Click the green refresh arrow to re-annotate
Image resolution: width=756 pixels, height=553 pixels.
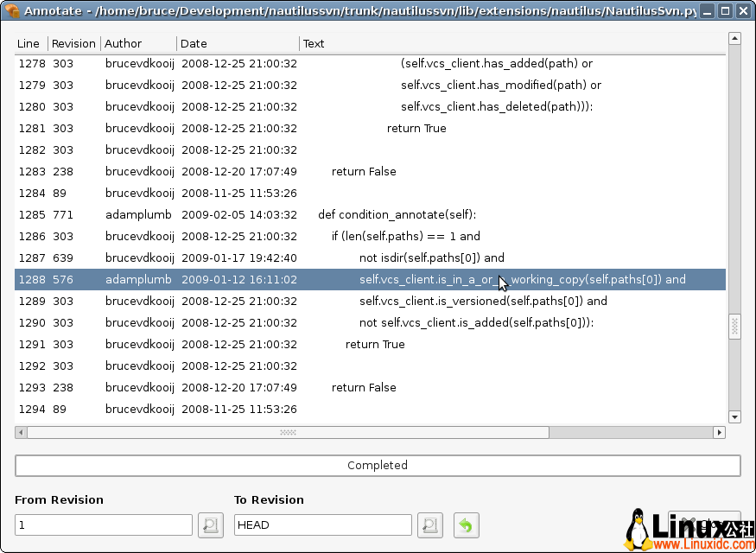coord(465,524)
